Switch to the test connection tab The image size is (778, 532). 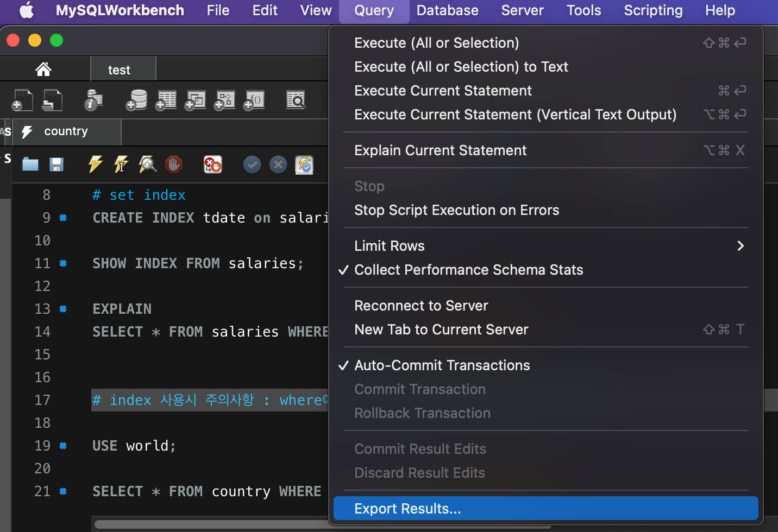(x=123, y=69)
